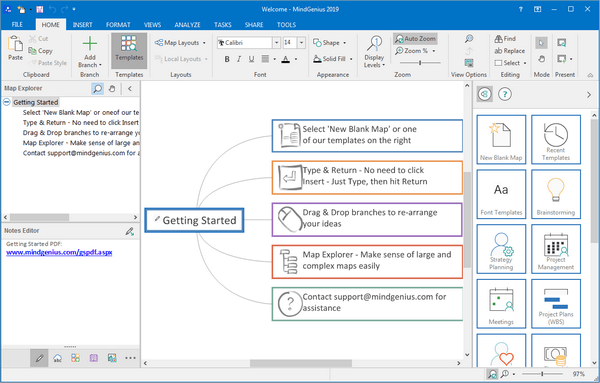Screen dimensions: 600x383
Task: Open the FILE menu
Action: (x=17, y=25)
